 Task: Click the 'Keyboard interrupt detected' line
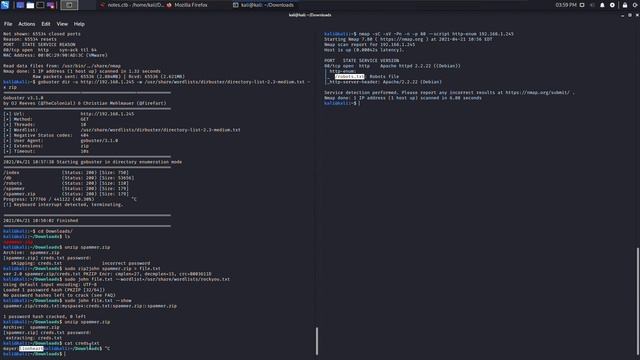coord(63,204)
